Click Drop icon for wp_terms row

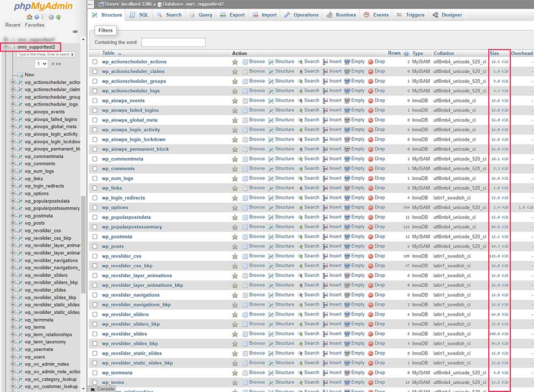point(370,383)
